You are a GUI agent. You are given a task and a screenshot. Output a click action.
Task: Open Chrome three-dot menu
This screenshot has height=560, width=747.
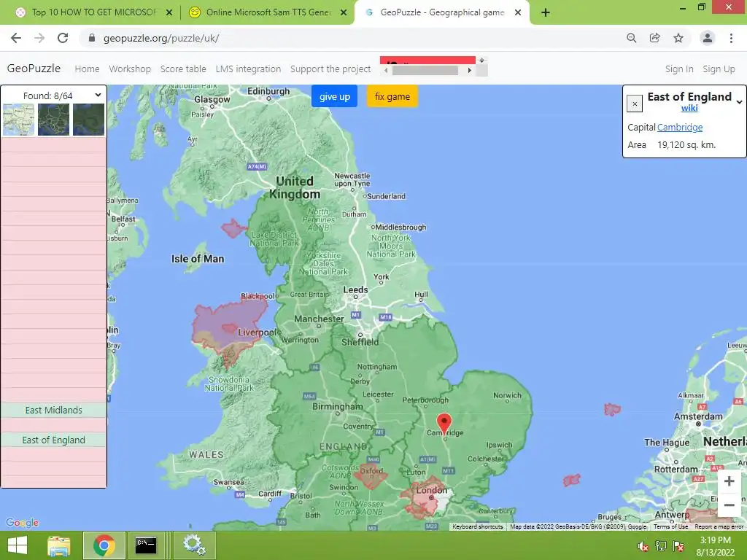click(x=731, y=38)
